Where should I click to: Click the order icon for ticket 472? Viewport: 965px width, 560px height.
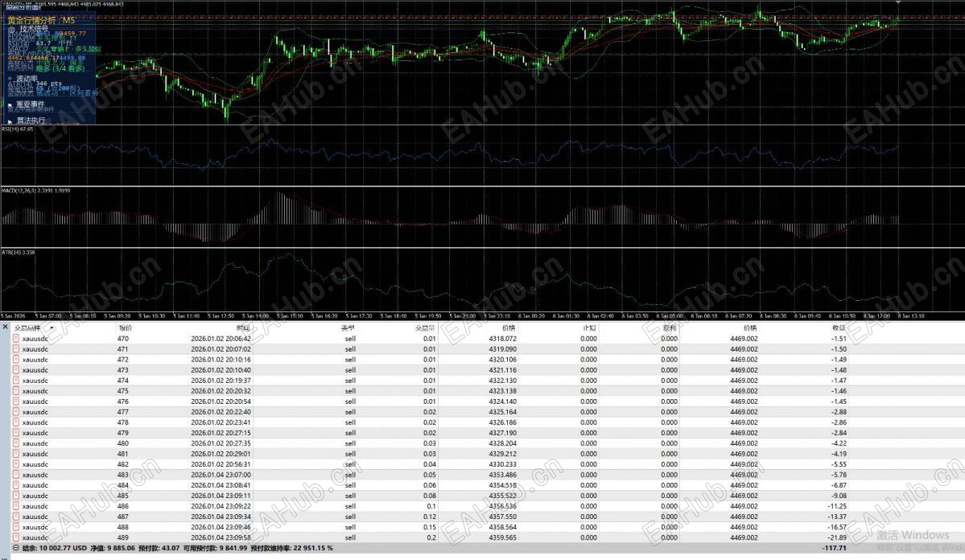pyautogui.click(x=16, y=360)
